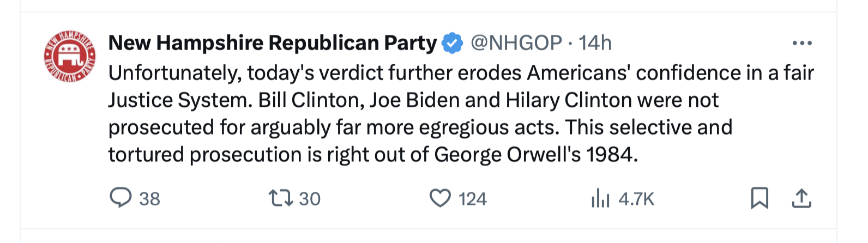
Task: Bookmark this NHGOP tweet
Action: (x=759, y=198)
